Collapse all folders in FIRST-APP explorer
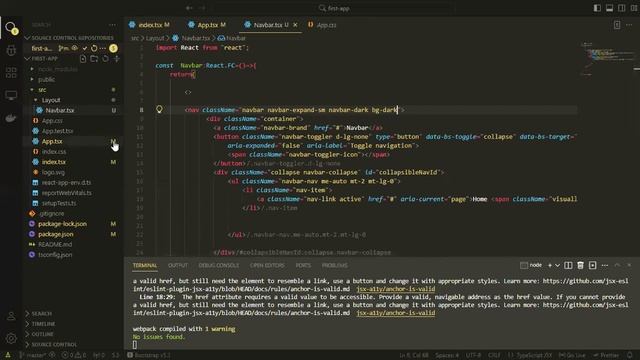 point(116,59)
